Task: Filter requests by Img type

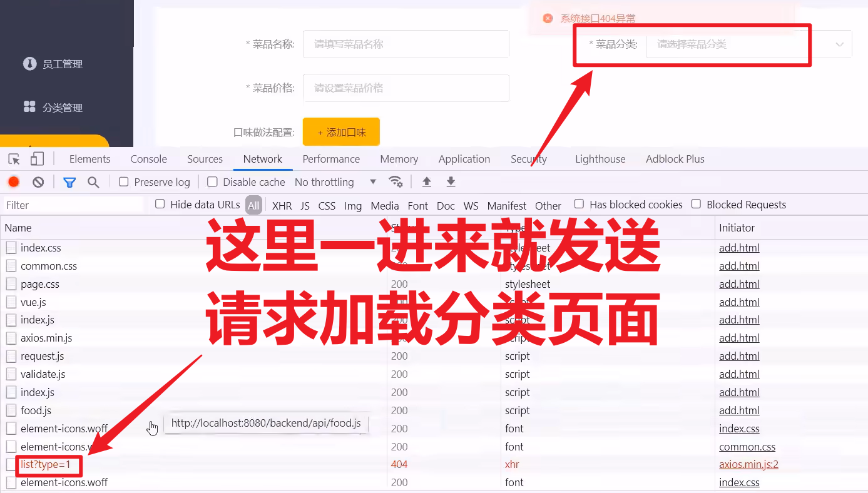Action: pyautogui.click(x=353, y=206)
